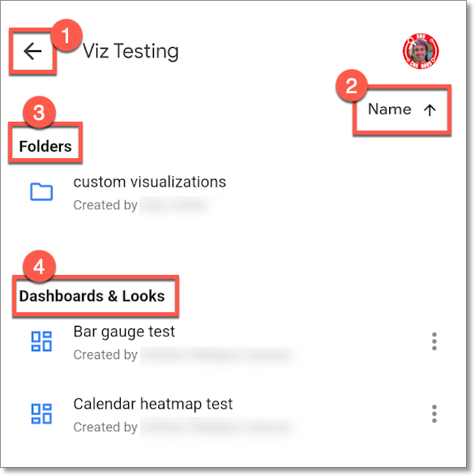The width and height of the screenshot is (475, 476).
Task: Click the Bar gauge test dashboard icon
Action: click(41, 341)
